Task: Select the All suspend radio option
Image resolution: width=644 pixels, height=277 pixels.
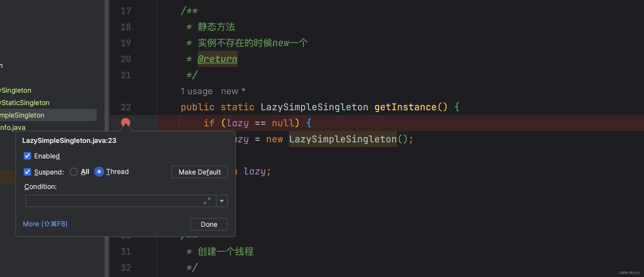Action: (x=74, y=172)
